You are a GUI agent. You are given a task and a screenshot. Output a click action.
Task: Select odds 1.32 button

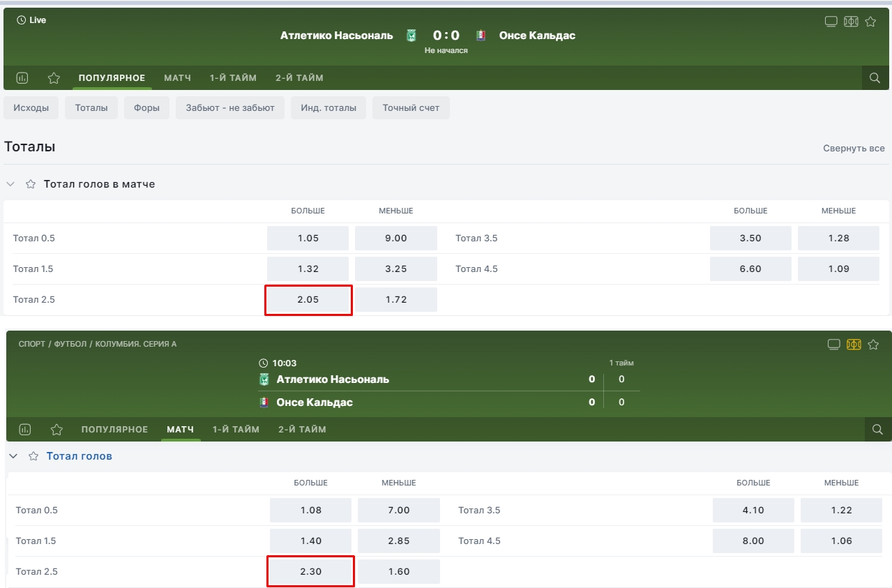coord(308,269)
